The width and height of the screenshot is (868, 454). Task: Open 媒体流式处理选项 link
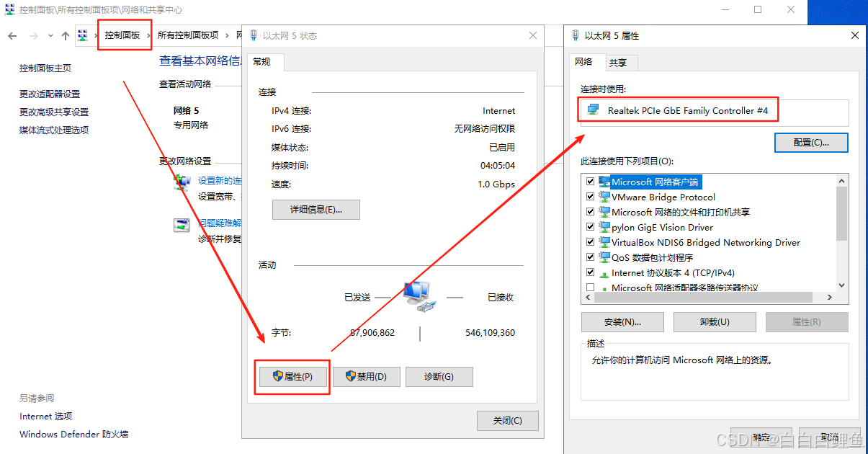(x=54, y=130)
